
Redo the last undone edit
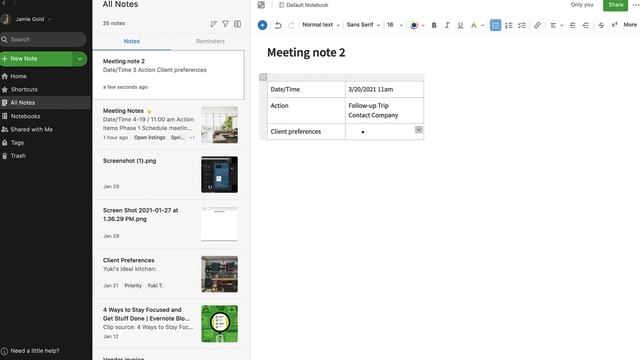(291, 25)
